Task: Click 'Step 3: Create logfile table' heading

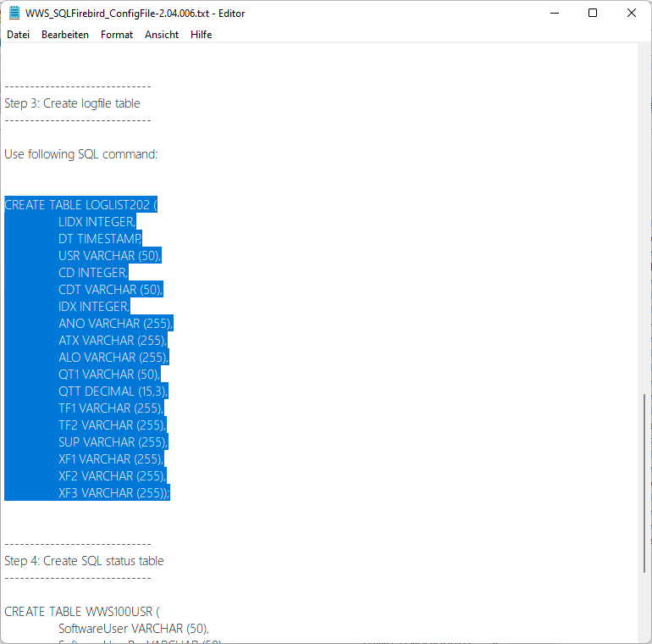Action: (72, 103)
